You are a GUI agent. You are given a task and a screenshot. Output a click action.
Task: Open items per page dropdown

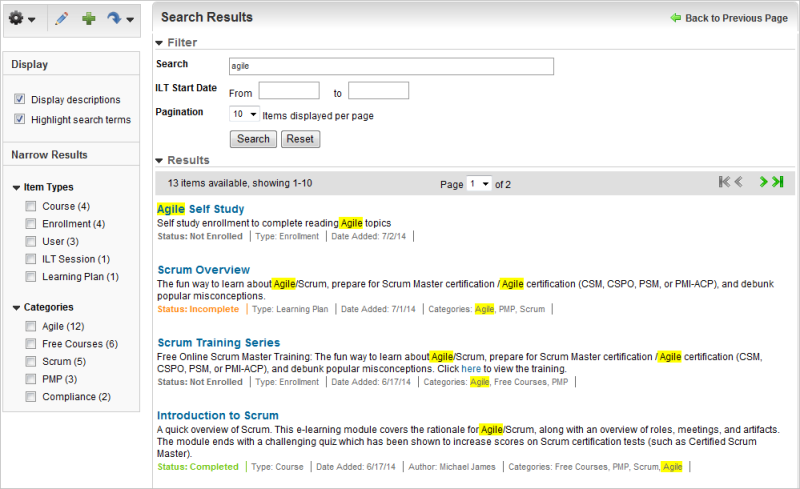click(x=244, y=114)
